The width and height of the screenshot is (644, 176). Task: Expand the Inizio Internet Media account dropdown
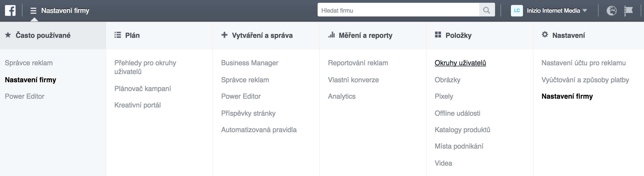557,10
